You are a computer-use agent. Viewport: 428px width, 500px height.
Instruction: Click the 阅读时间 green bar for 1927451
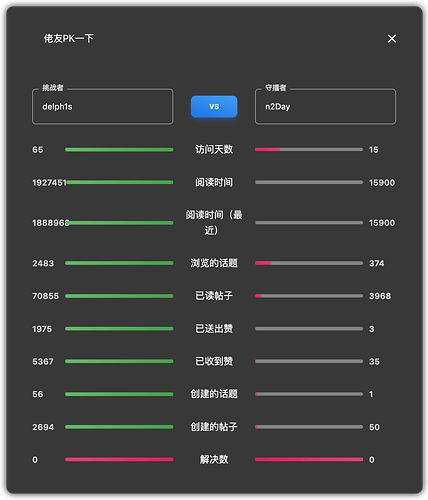pyautogui.click(x=119, y=182)
